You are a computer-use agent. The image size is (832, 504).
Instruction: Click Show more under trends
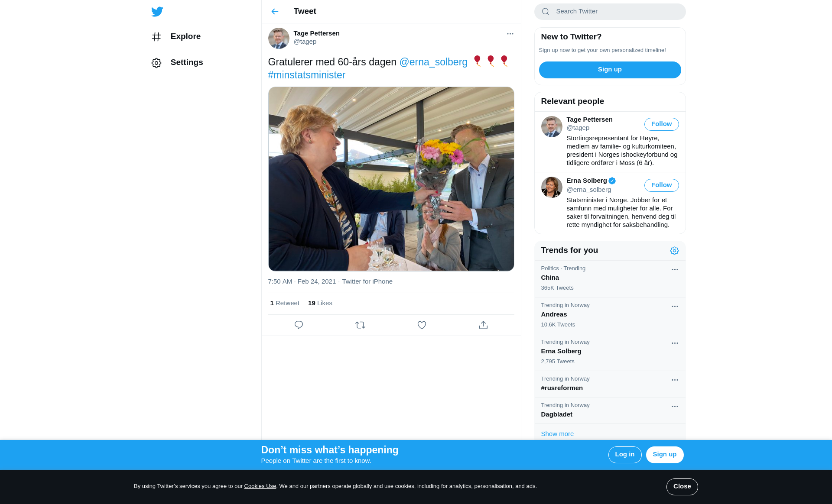coord(557,434)
